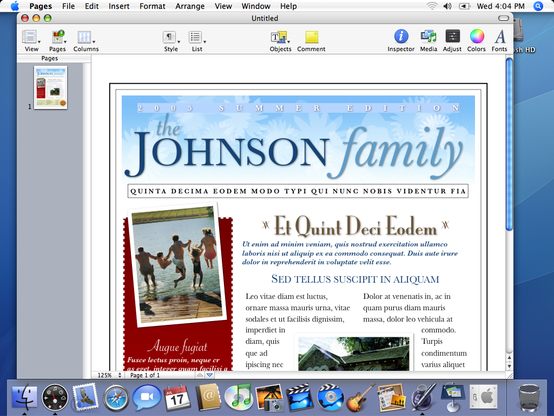Open iCal from the Dock

pyautogui.click(x=177, y=398)
